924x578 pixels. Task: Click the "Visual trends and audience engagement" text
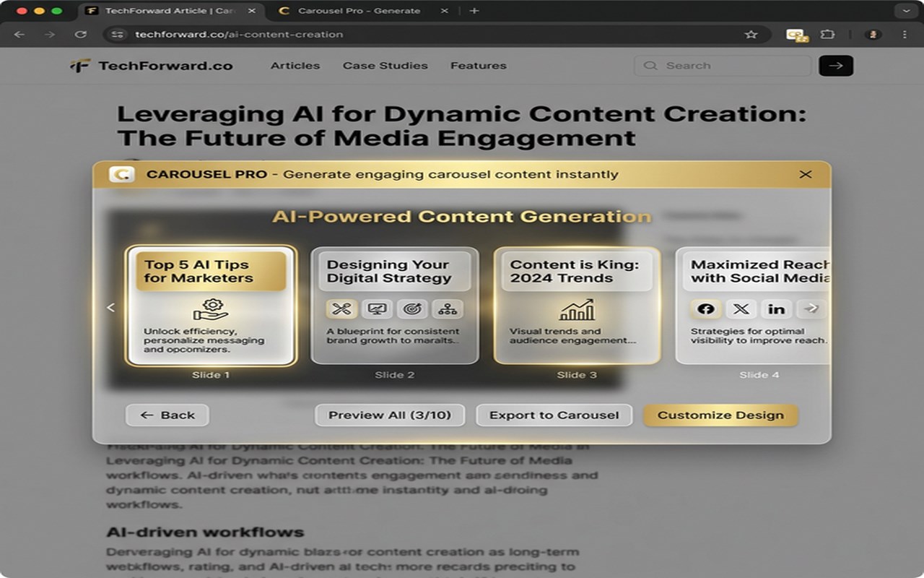(573, 336)
